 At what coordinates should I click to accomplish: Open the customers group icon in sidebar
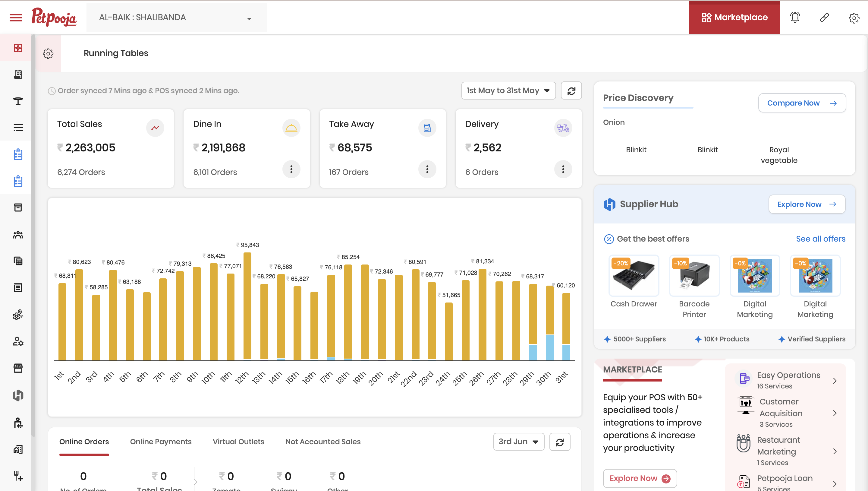(18, 235)
